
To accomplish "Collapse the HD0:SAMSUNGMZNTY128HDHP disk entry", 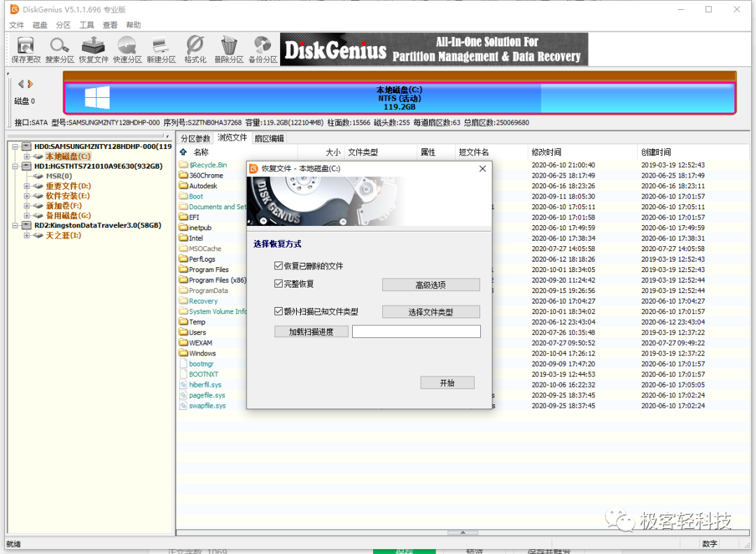I will [16, 146].
